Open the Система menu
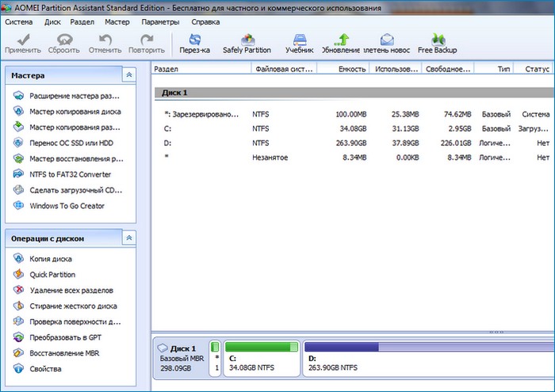555x392 pixels. pyautogui.click(x=20, y=21)
